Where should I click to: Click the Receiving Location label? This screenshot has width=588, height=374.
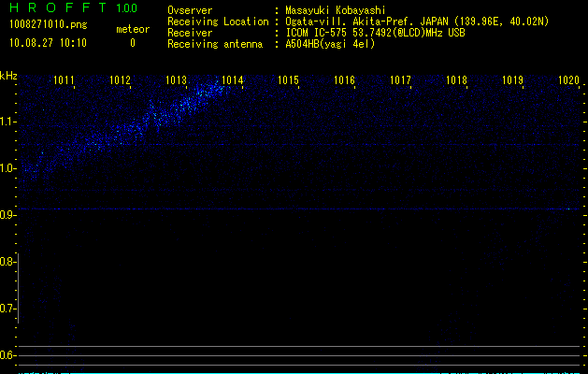[x=218, y=22]
